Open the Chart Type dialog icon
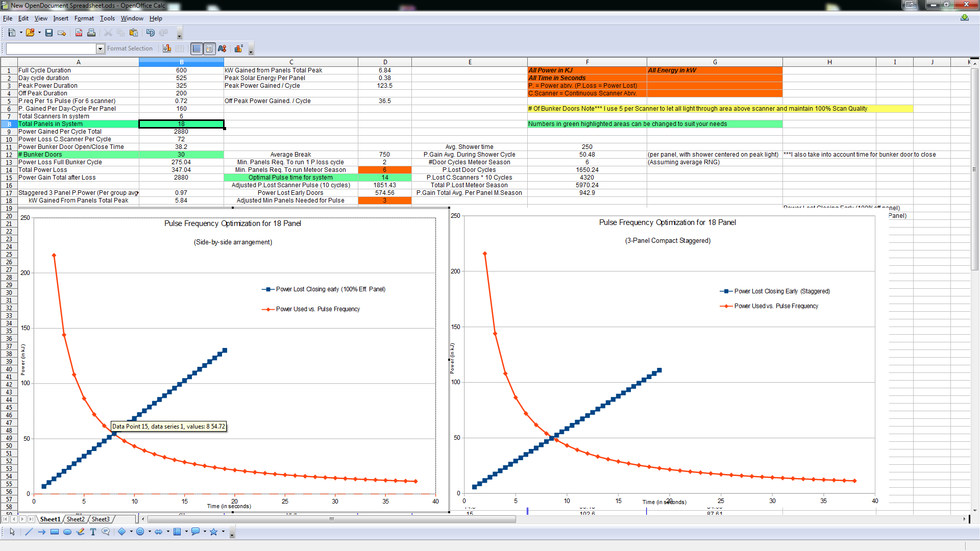 coord(167,48)
